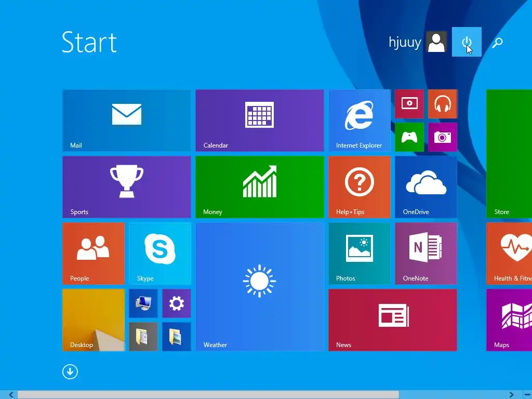Open the News tile
Viewport: 532px width, 399px height.
tap(393, 320)
